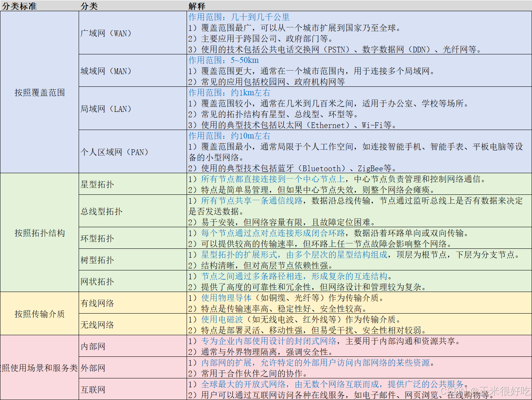Select the cell '互联网'
The image size is (532, 400).
(133, 389)
